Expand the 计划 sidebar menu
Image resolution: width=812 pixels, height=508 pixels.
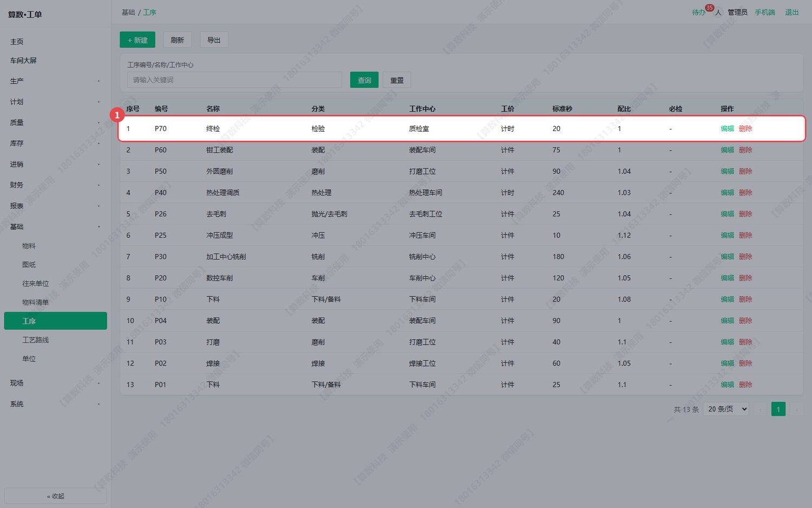click(x=55, y=102)
